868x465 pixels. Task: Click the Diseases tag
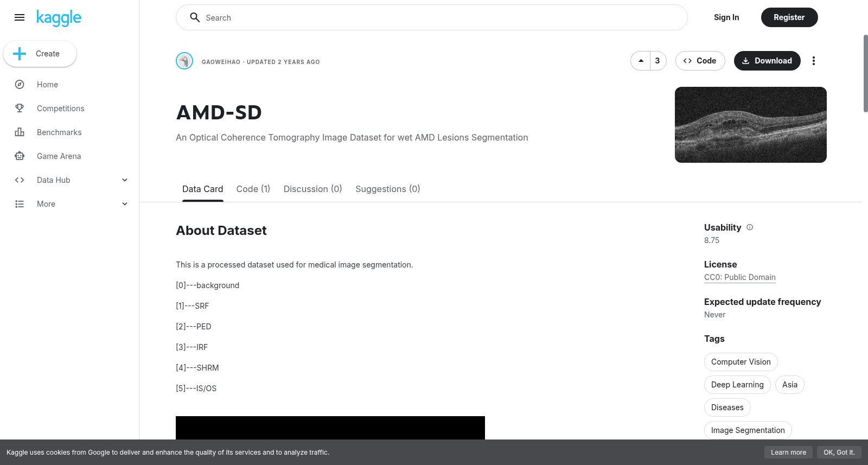point(727,407)
